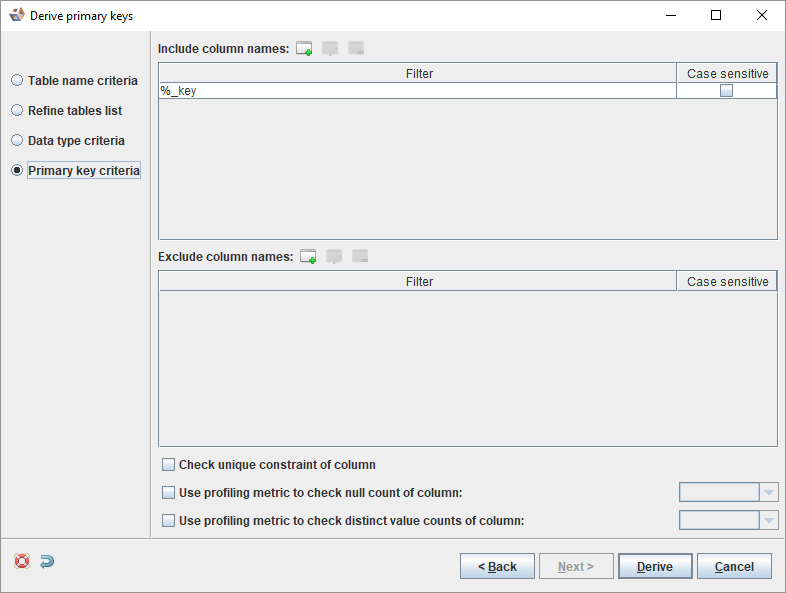This screenshot has width=786, height=593.
Task: Toggle case sensitive for %_key filter
Action: pyautogui.click(x=726, y=91)
